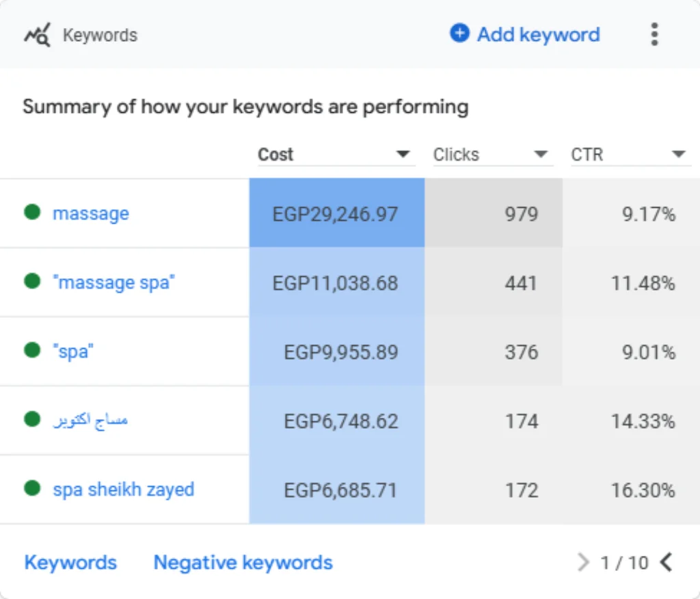Open the three-dot more options menu
700x599 pixels.
coord(654,34)
